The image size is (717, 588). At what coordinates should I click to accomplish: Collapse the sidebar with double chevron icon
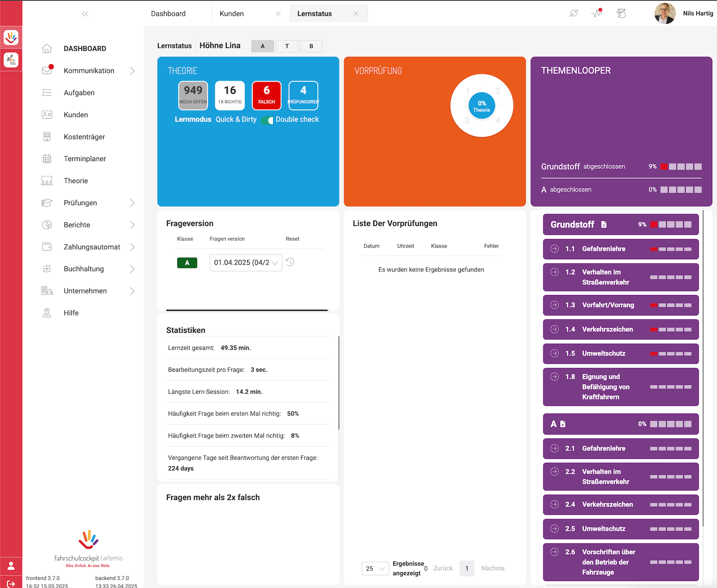[x=85, y=14]
